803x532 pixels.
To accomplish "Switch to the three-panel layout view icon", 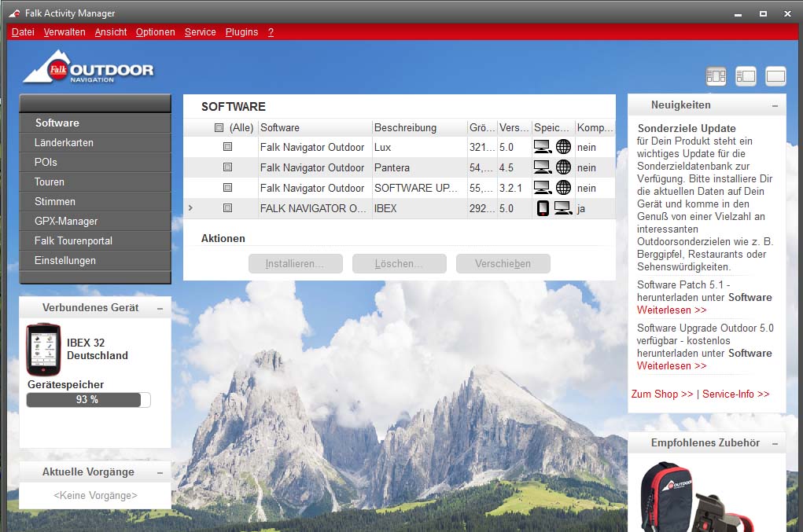I will (x=716, y=76).
